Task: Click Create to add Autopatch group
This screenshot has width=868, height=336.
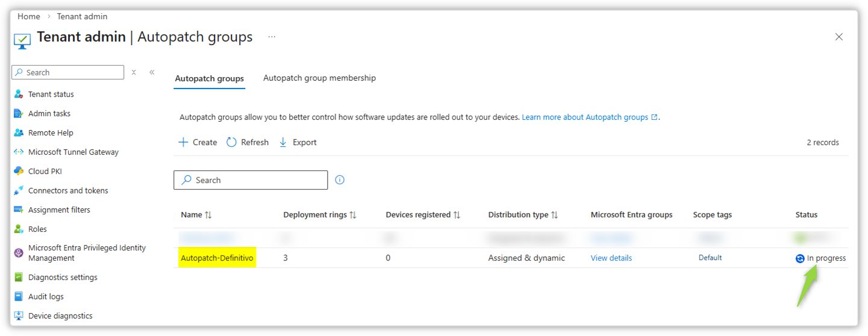Action: (198, 143)
